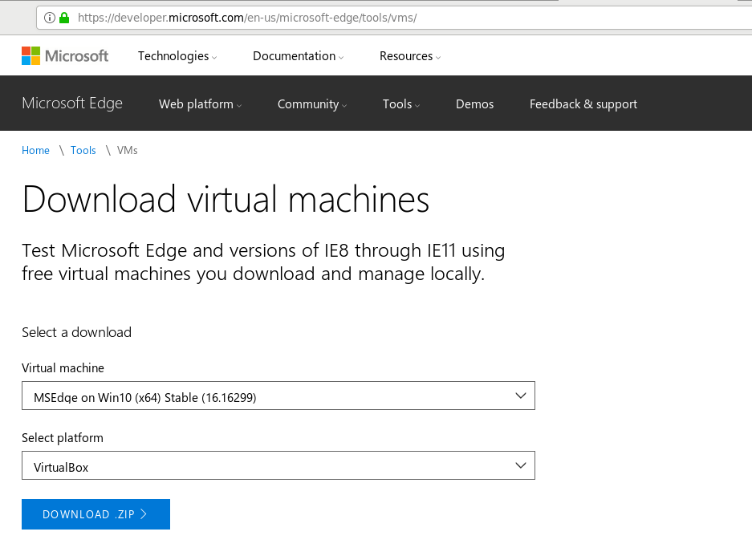
Task: Click the Microsoft Edge site title
Action: pos(72,103)
